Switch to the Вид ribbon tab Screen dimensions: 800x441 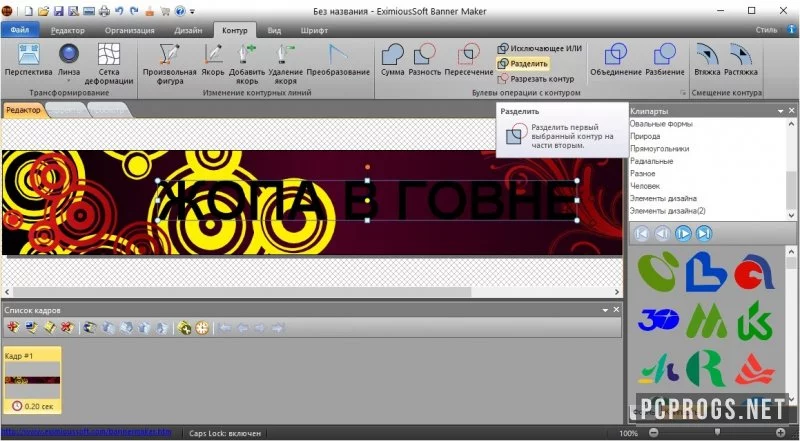[x=274, y=31]
